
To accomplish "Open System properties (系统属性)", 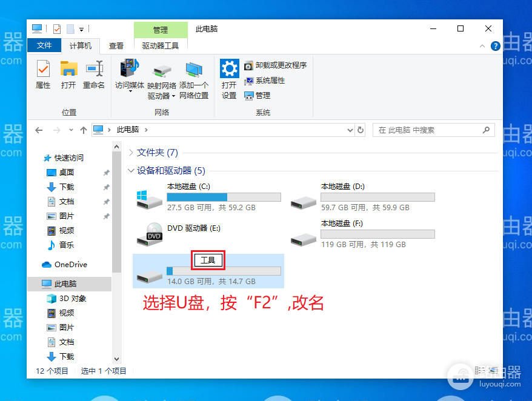I will tap(264, 81).
